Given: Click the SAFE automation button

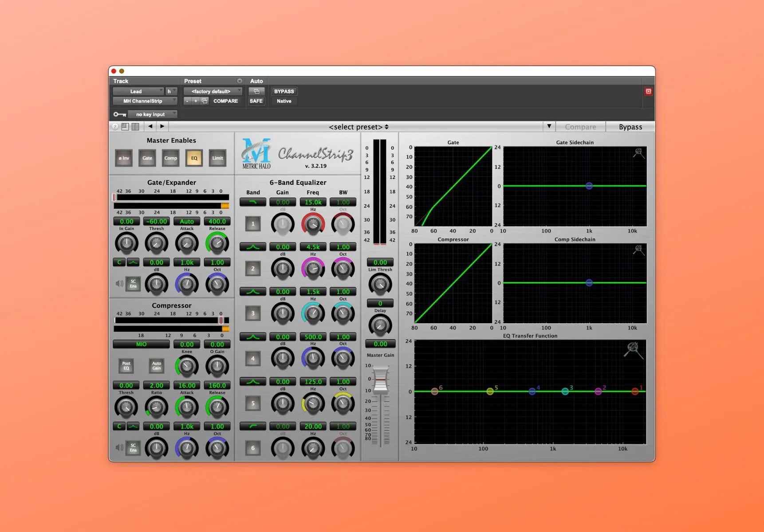Looking at the screenshot, I should point(256,101).
